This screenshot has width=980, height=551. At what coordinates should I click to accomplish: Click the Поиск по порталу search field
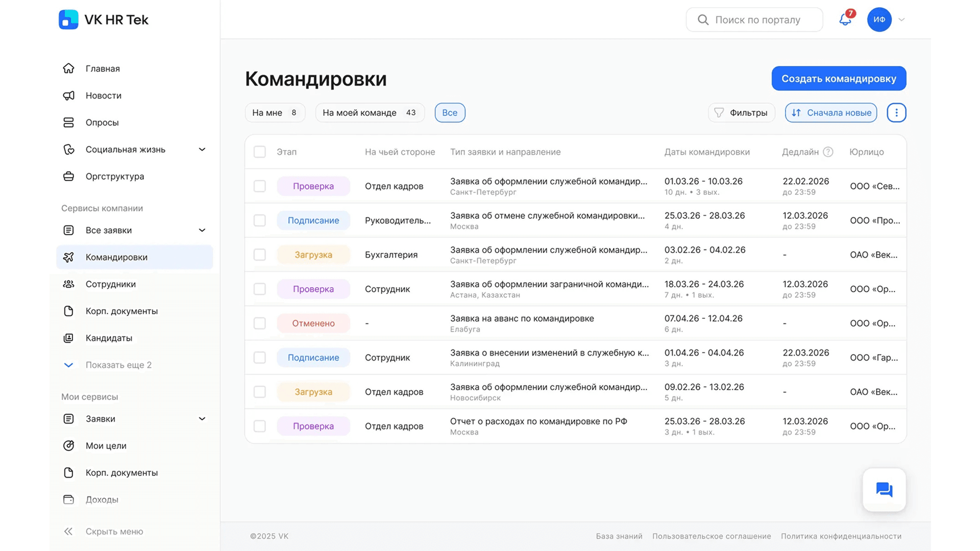coord(754,20)
